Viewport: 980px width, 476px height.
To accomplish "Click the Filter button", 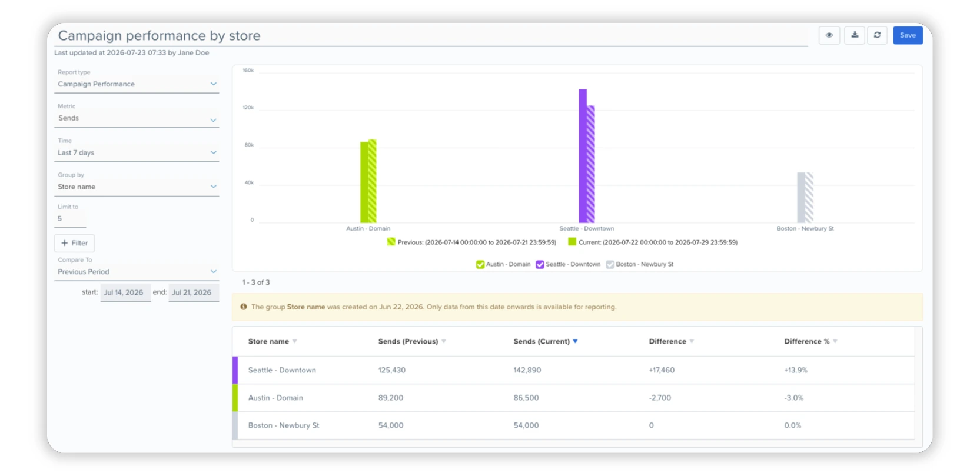I will [x=74, y=243].
